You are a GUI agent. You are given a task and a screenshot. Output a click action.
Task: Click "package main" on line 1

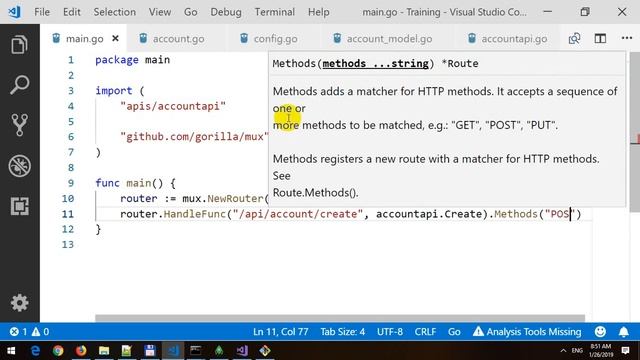tap(132, 60)
